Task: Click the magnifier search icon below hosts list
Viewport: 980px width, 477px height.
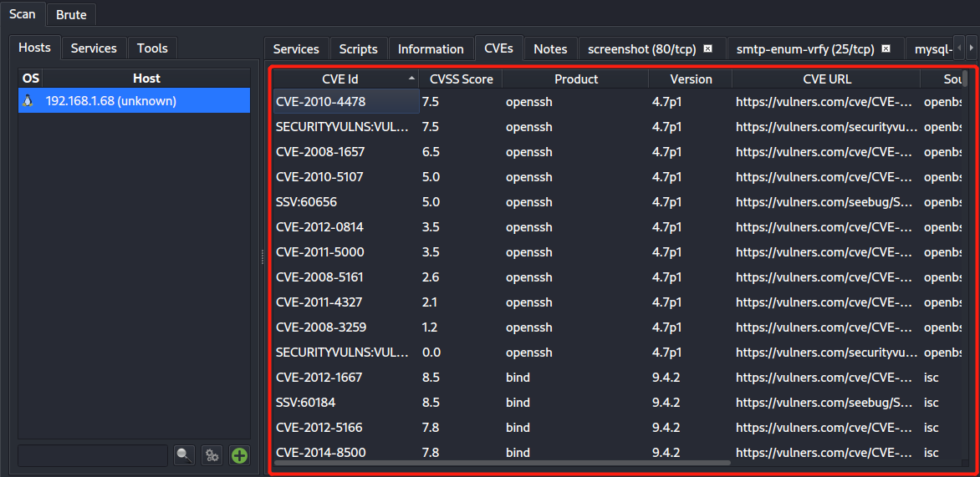Action: pos(184,455)
